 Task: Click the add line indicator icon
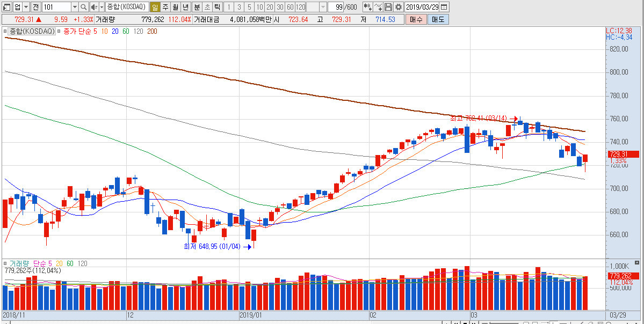378,7
